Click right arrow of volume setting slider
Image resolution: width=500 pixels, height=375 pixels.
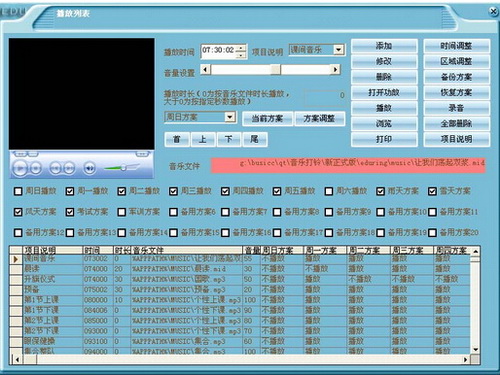click(335, 70)
